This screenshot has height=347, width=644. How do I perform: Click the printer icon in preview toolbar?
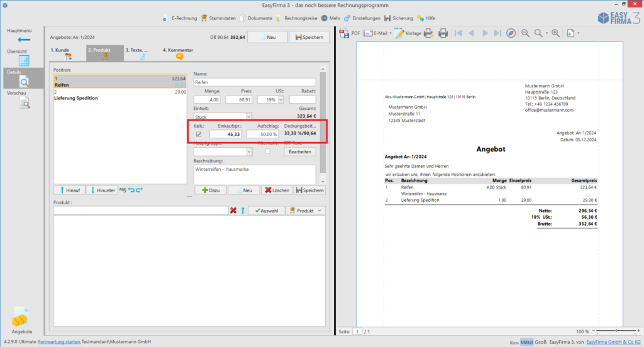point(443,33)
